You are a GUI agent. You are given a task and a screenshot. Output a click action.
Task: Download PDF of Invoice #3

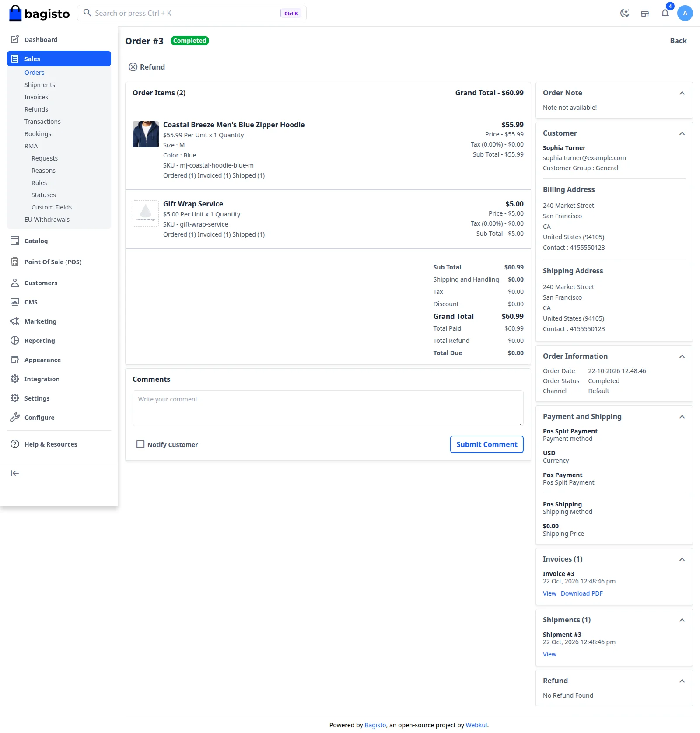(x=582, y=593)
